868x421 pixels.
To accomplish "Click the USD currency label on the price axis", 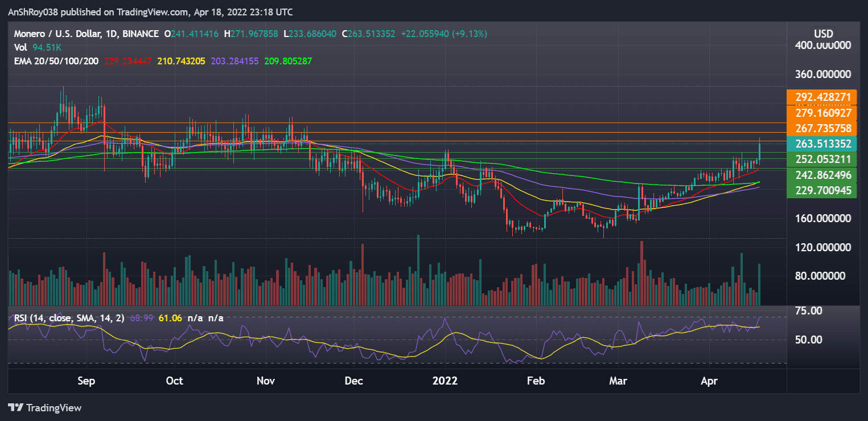I will click(823, 34).
